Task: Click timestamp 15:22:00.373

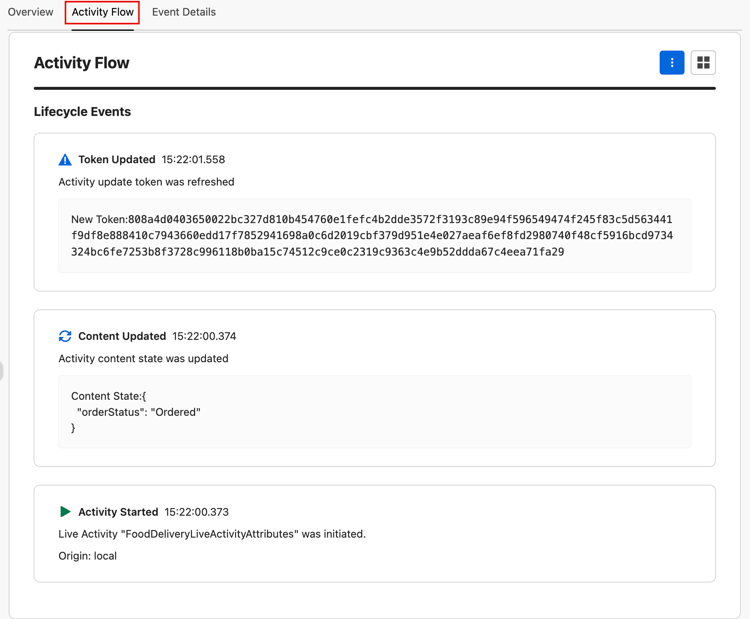Action: tap(197, 512)
